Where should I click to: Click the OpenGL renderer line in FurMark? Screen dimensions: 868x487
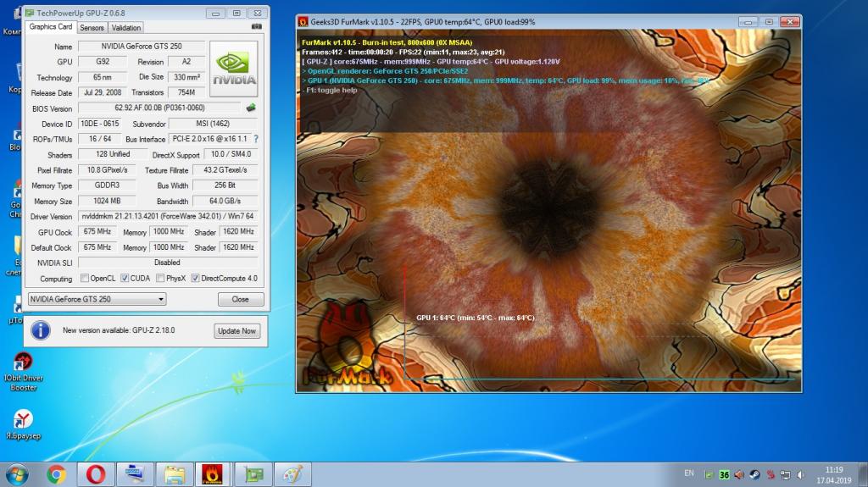(x=385, y=71)
